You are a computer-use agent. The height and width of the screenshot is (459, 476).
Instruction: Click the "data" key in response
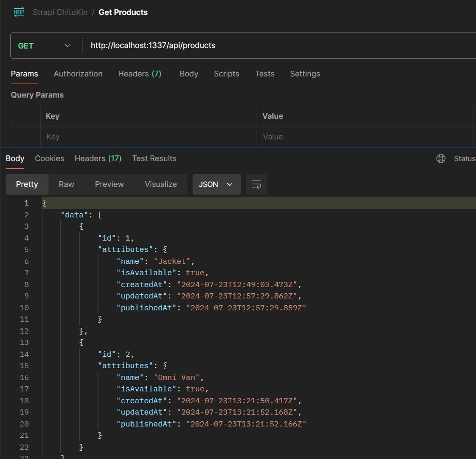tap(74, 215)
